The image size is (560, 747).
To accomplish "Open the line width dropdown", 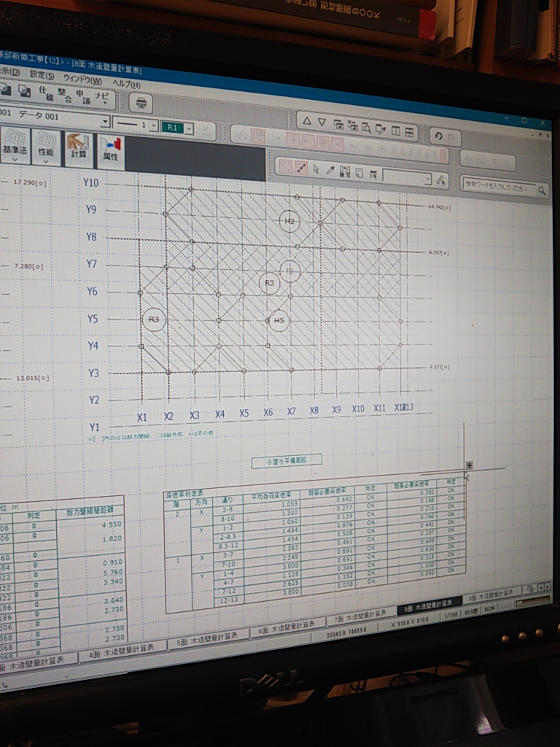I will 154,126.
